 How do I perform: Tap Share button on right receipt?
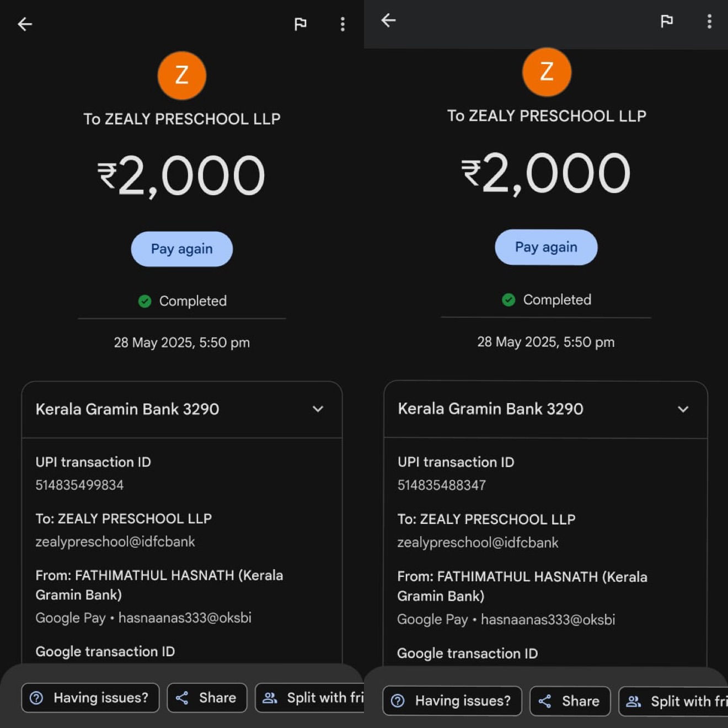tap(570, 701)
